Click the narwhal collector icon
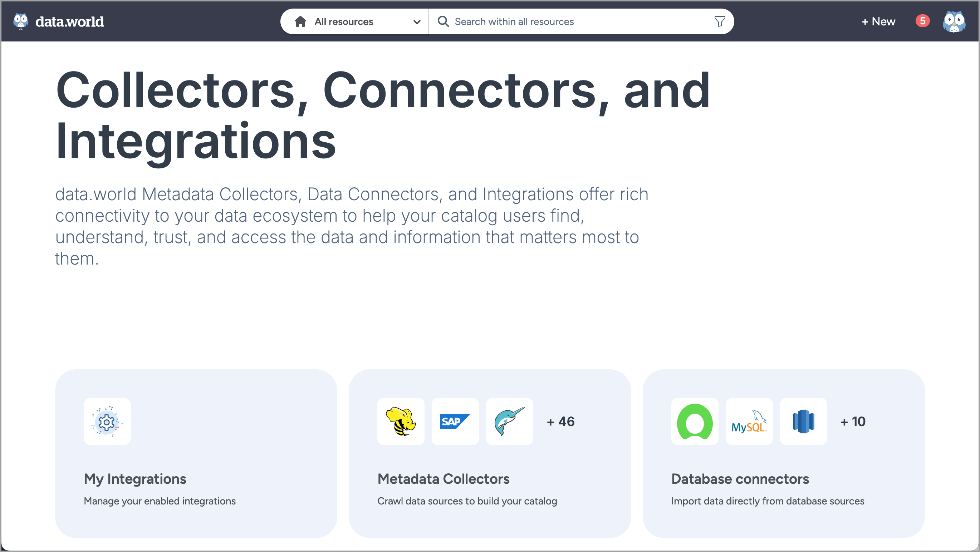This screenshot has height=552, width=980. 509,422
